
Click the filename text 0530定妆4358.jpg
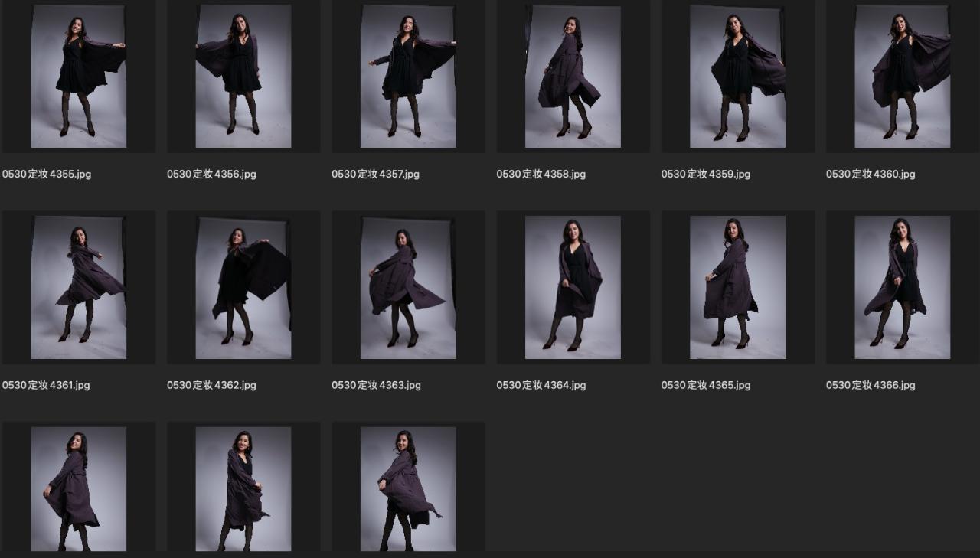[541, 175]
